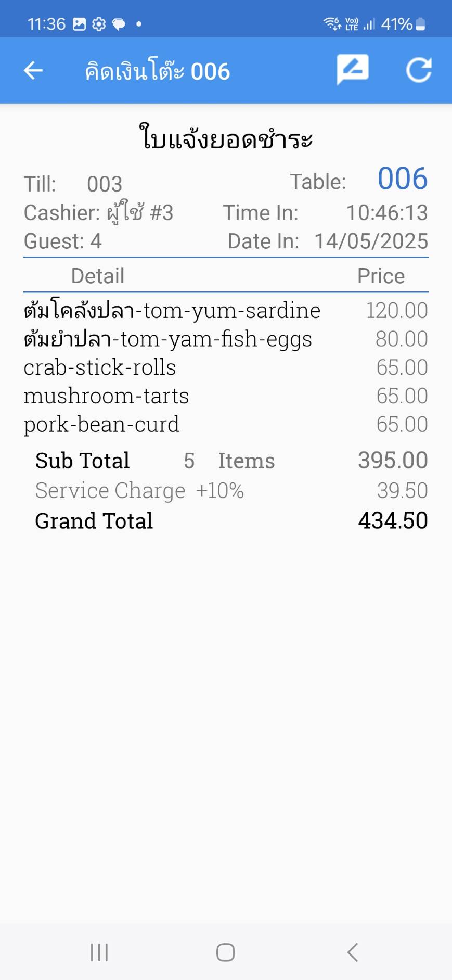Tap the Guest: 4 field
452x980 pixels.
coord(63,241)
